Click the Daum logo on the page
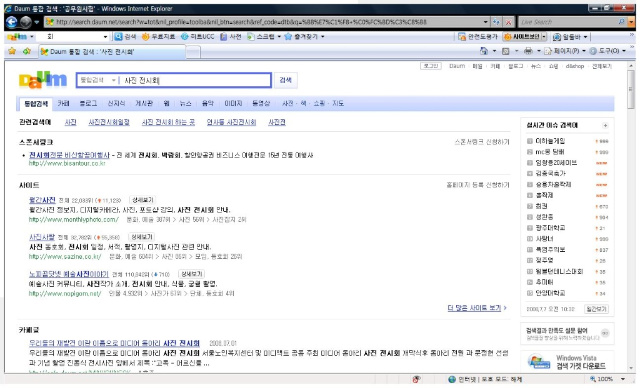The width and height of the screenshot is (640, 388). tap(43, 80)
